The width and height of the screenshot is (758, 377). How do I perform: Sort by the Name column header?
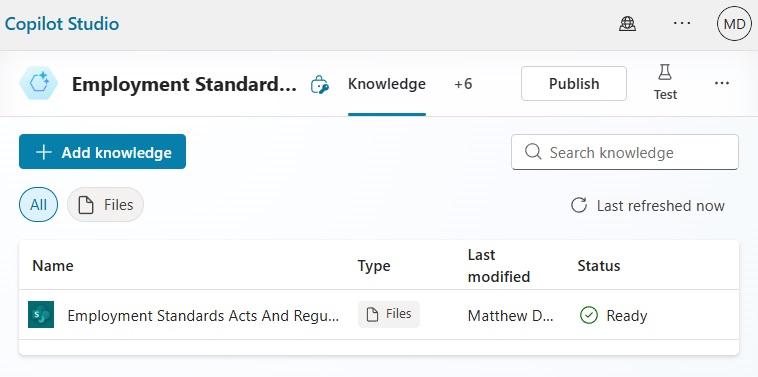coord(53,266)
